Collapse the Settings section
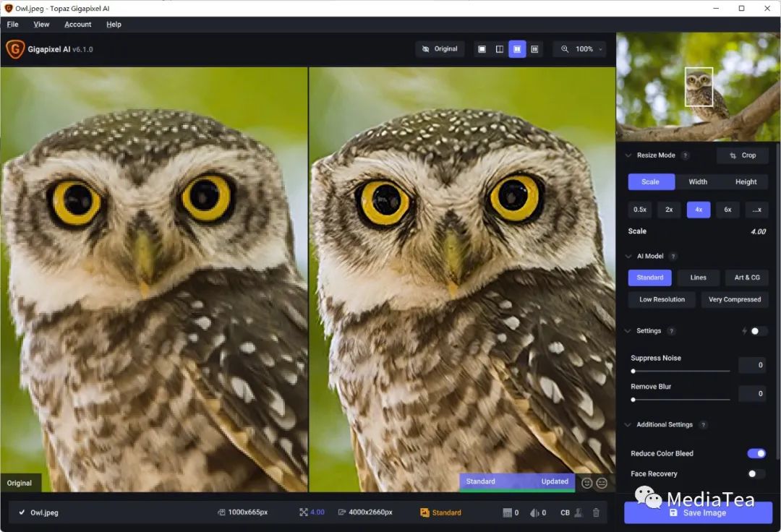Viewport: 781px width, 532px height. 628,331
